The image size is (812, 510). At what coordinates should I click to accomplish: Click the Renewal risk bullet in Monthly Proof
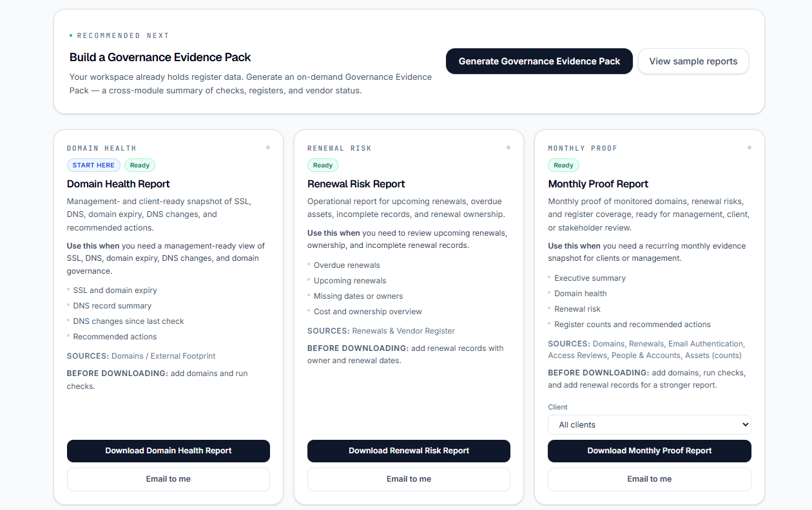[x=577, y=309]
